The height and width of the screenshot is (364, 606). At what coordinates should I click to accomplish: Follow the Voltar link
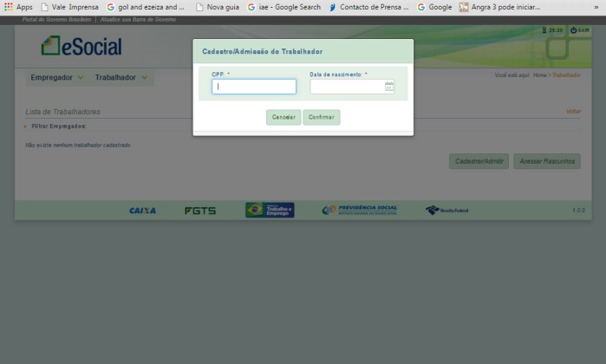pos(573,112)
